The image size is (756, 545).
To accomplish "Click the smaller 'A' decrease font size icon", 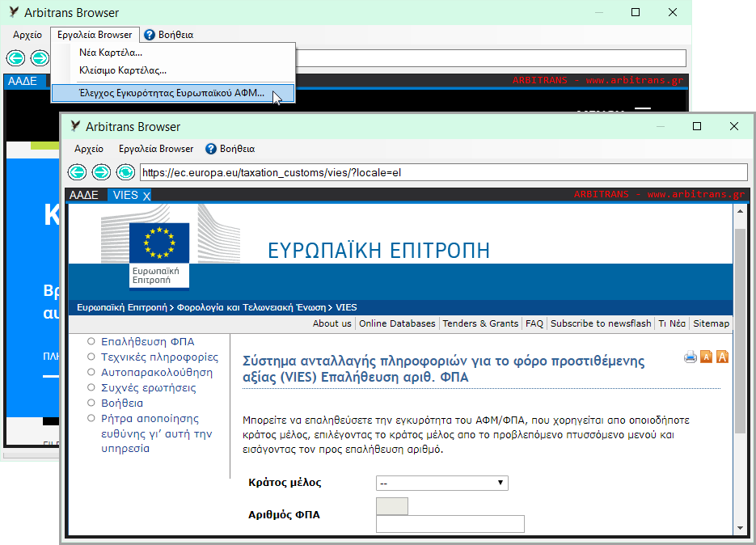I will pos(707,357).
